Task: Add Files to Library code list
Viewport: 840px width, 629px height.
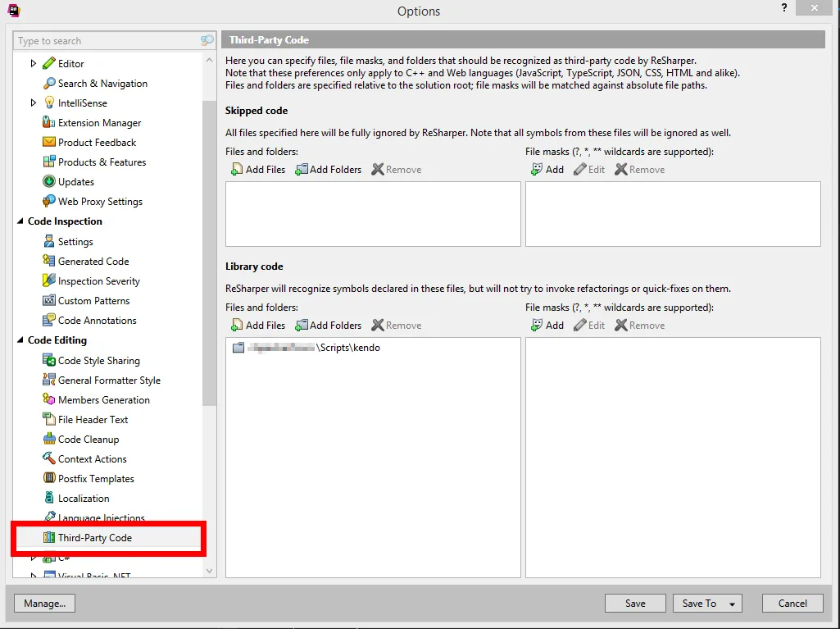Action: tap(258, 325)
